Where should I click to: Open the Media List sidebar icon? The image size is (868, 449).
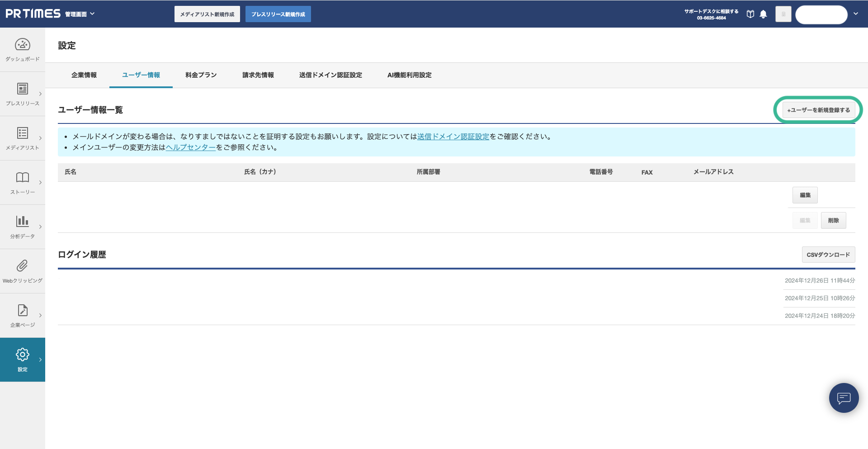pos(23,133)
